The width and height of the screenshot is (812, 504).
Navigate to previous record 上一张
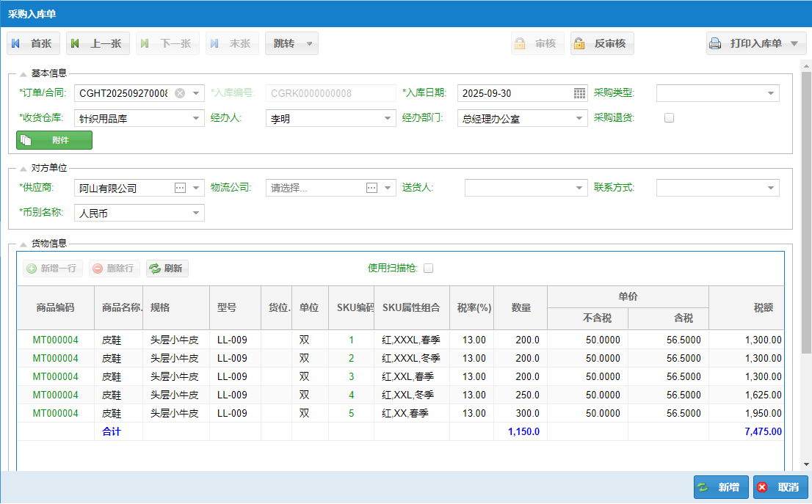coord(98,44)
